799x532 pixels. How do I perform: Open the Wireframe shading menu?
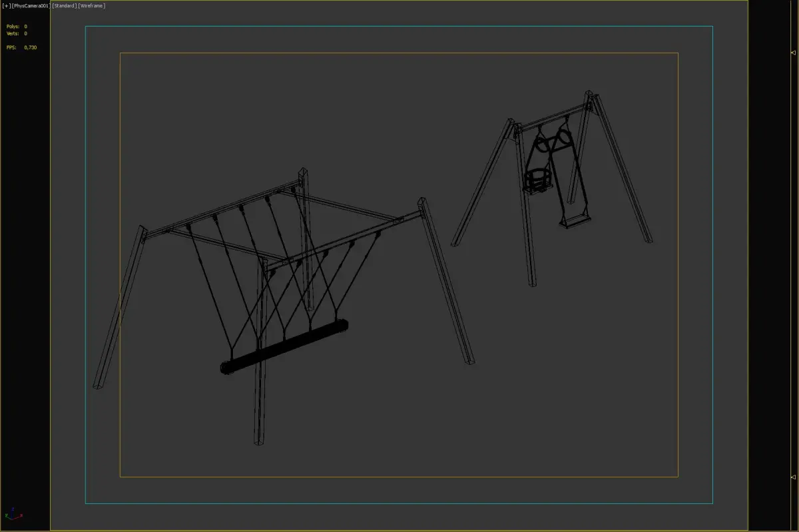[x=91, y=6]
